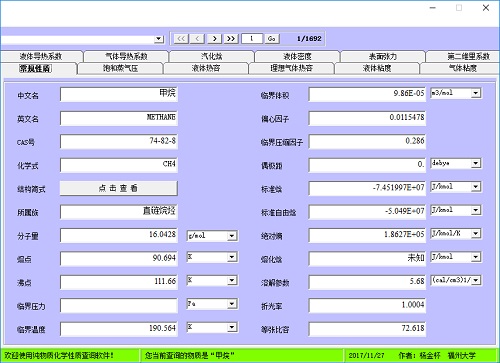The height and width of the screenshot is (363, 500).
Task: Click the 标准焓 value -7.451997E+07
Action: pyautogui.click(x=367, y=188)
